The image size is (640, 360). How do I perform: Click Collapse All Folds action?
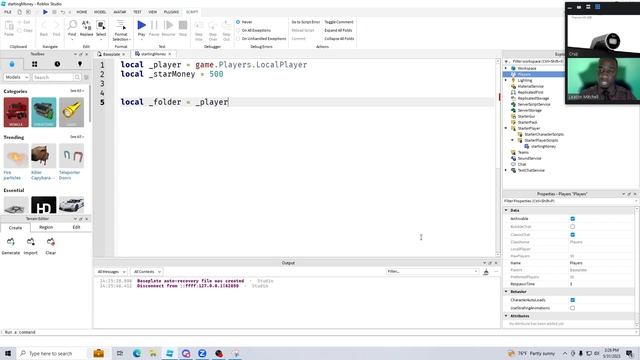click(x=339, y=39)
